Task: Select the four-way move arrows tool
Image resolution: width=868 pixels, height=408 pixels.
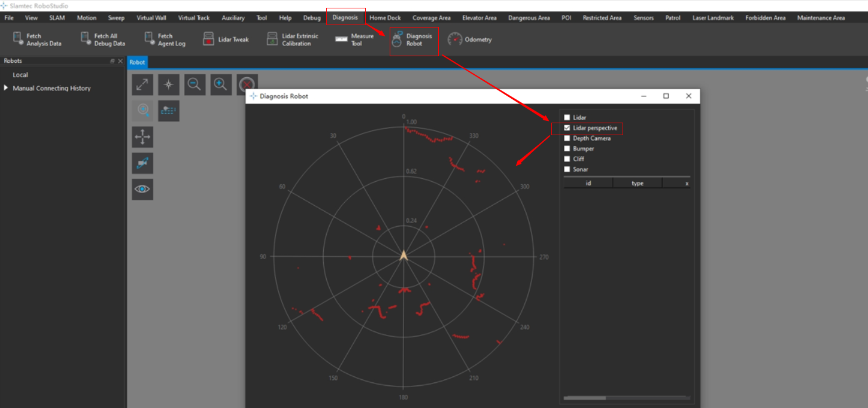Action: pos(142,137)
